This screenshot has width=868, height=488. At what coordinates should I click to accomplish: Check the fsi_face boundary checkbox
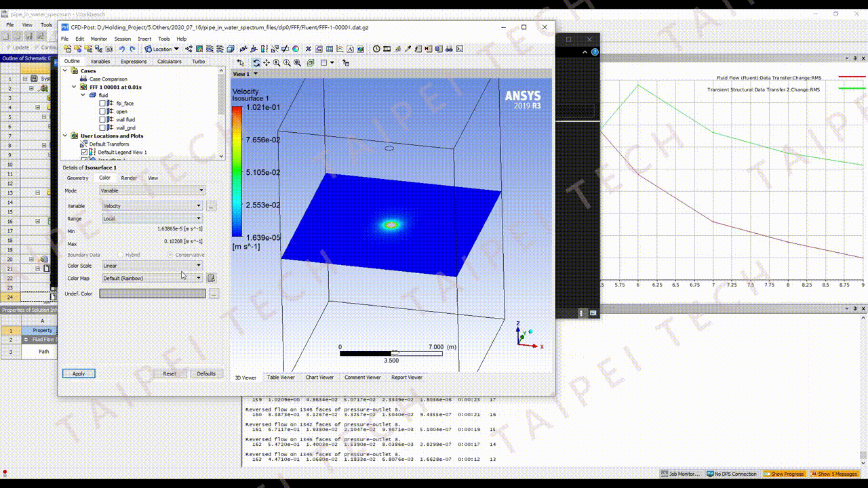tap(102, 104)
